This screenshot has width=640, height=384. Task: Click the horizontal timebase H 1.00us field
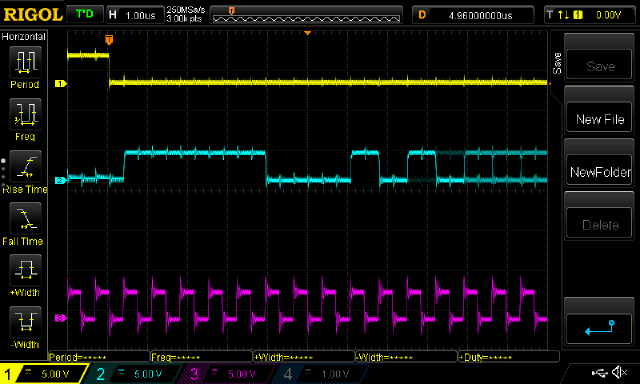(135, 15)
